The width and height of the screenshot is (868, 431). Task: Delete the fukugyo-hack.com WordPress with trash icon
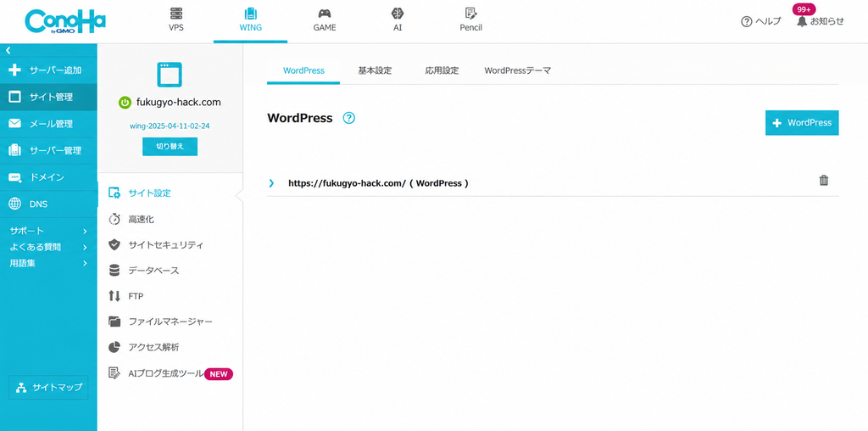tap(824, 181)
